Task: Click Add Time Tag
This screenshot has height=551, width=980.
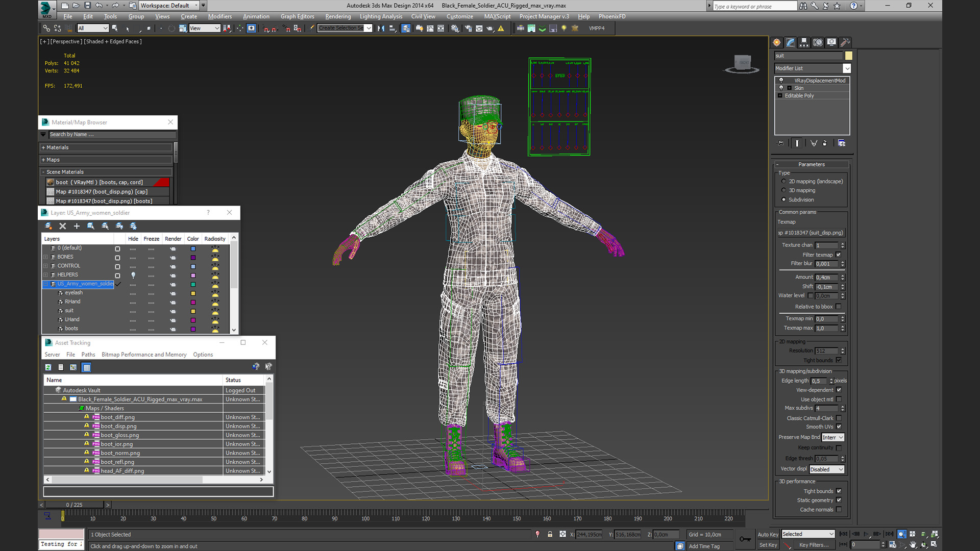Action: click(704, 546)
